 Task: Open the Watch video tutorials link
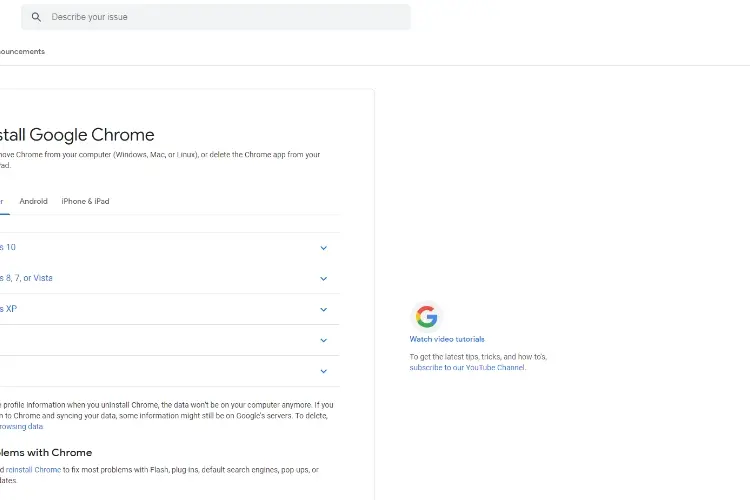(447, 339)
